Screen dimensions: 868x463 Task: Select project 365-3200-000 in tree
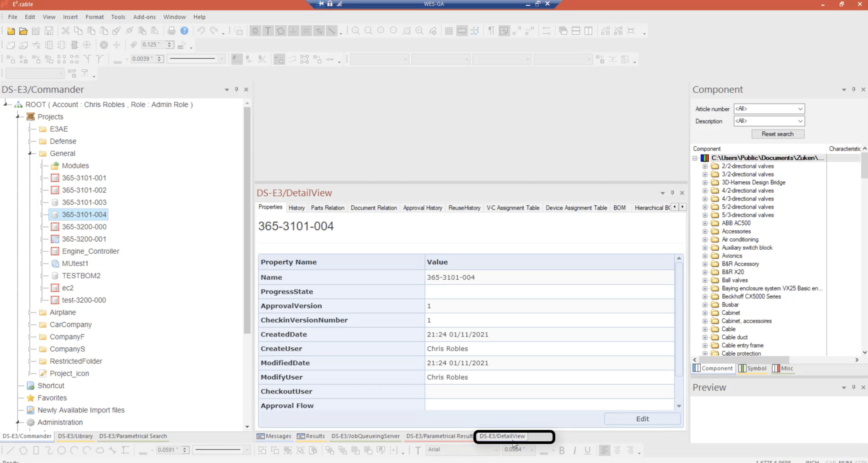tap(84, 227)
